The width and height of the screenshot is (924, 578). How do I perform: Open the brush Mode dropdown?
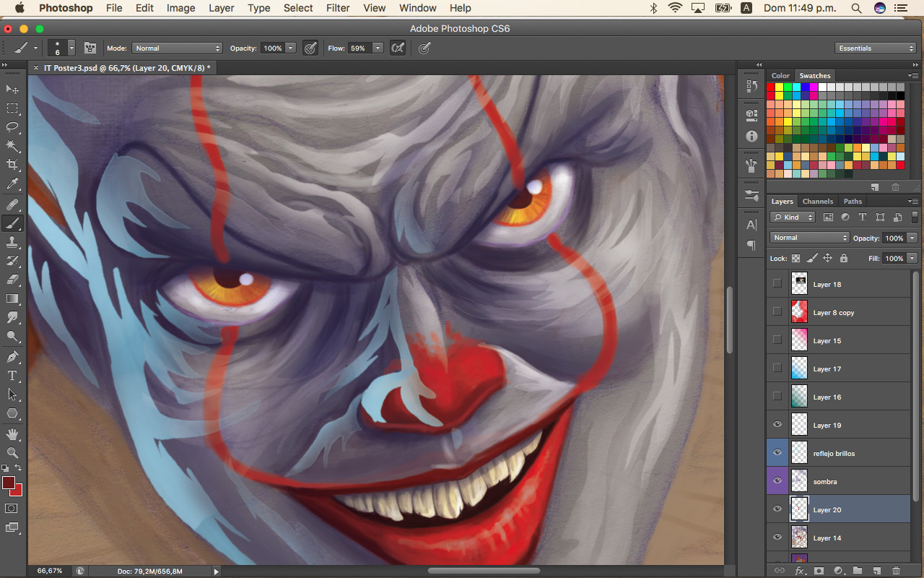pyautogui.click(x=177, y=48)
